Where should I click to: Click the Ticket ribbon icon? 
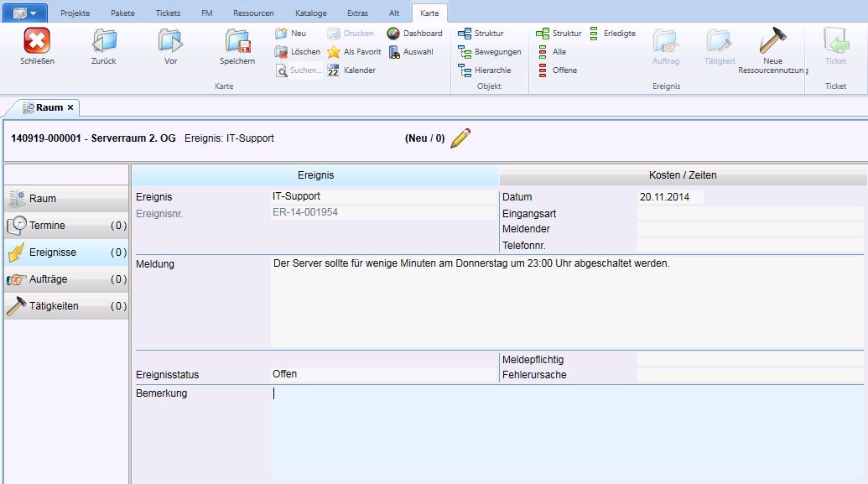[x=835, y=42]
